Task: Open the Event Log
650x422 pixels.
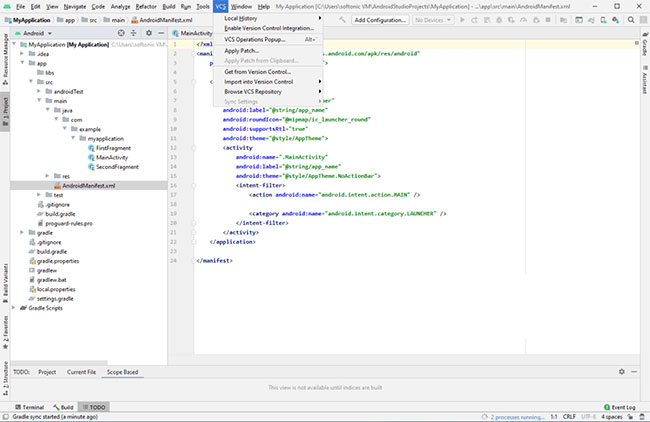Action: (x=620, y=407)
